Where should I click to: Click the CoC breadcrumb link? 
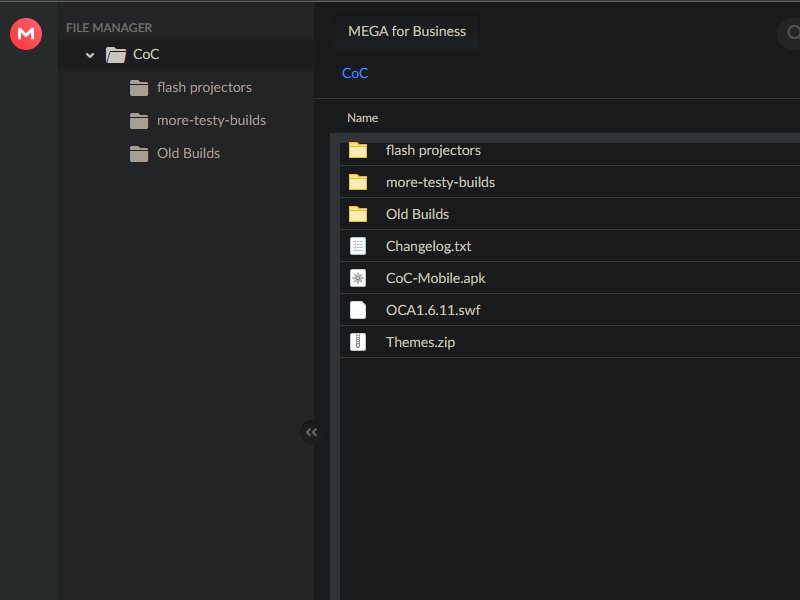point(355,73)
